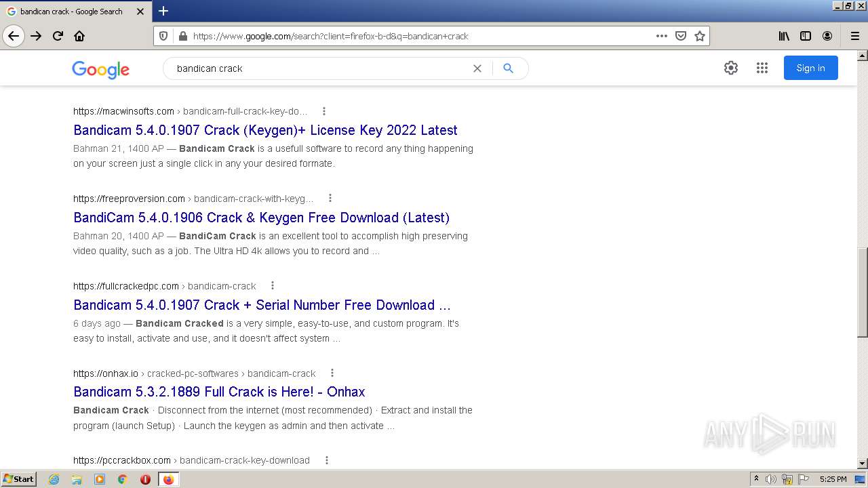868x488 pixels.
Task: Click the Sign in button
Action: (x=810, y=68)
